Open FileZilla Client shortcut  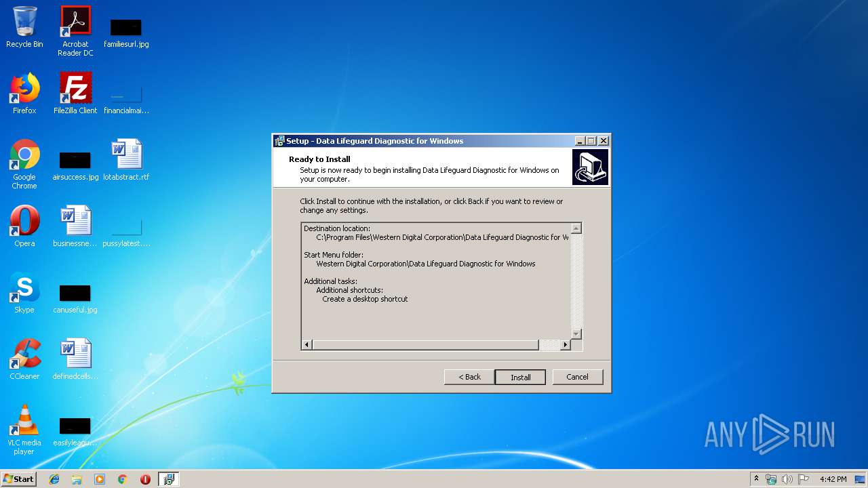(75, 94)
